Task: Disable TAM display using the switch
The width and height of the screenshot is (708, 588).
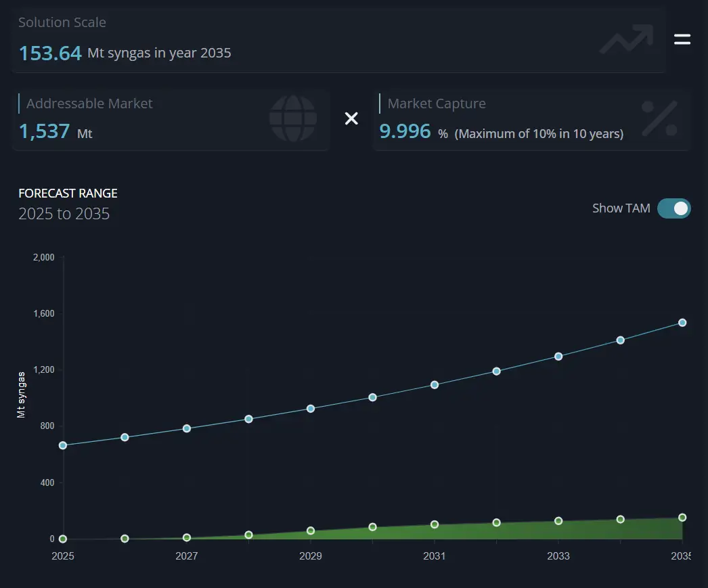Action: click(673, 208)
